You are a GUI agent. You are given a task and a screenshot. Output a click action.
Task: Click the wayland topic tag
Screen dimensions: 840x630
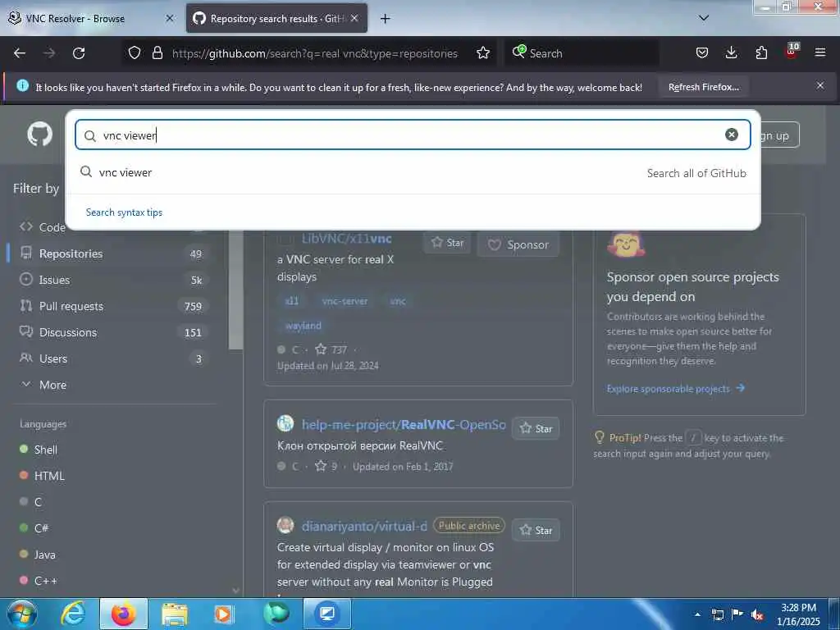pos(304,326)
